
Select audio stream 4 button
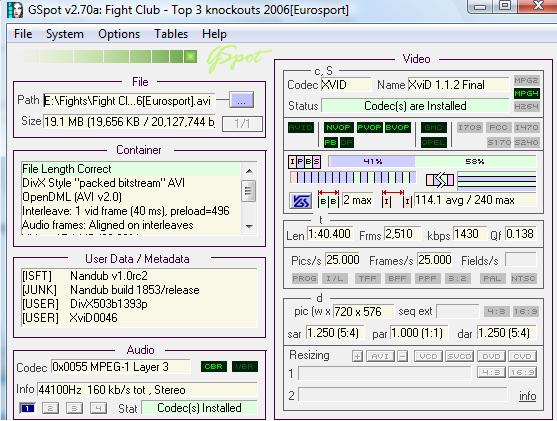(x=98, y=408)
